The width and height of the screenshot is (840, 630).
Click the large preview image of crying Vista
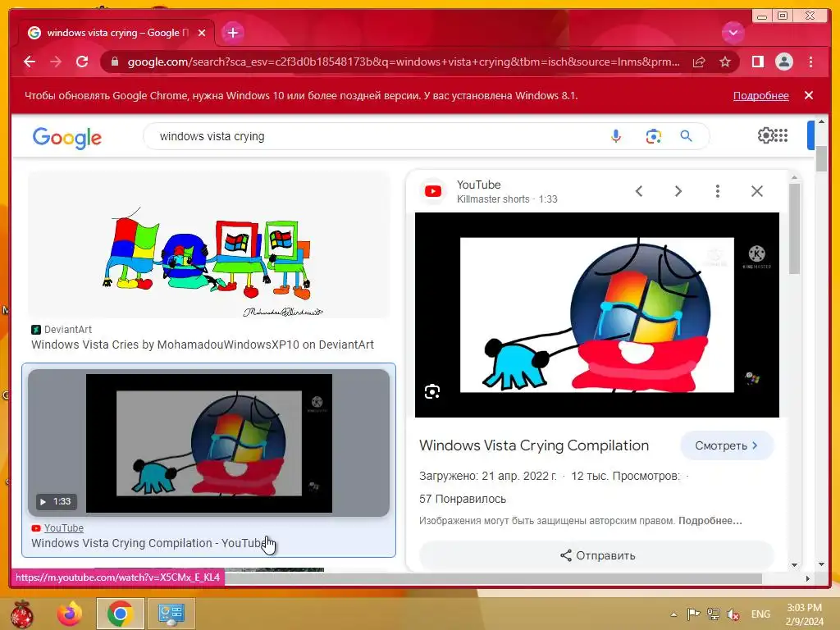click(597, 315)
